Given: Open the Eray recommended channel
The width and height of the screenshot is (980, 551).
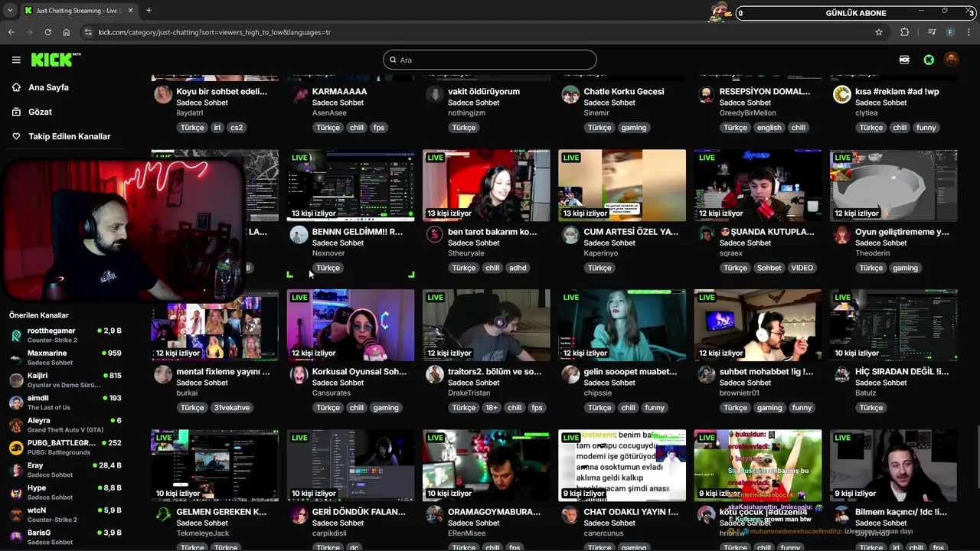Looking at the screenshot, I should pyautogui.click(x=66, y=469).
